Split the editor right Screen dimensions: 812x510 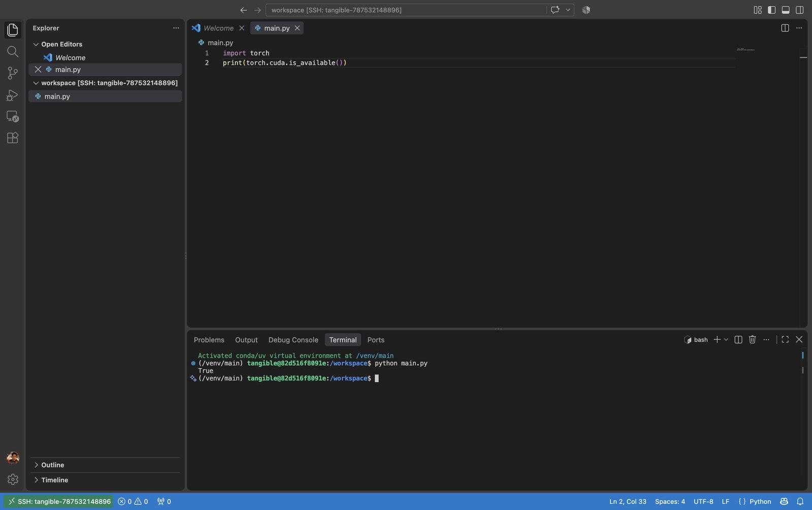pos(785,28)
